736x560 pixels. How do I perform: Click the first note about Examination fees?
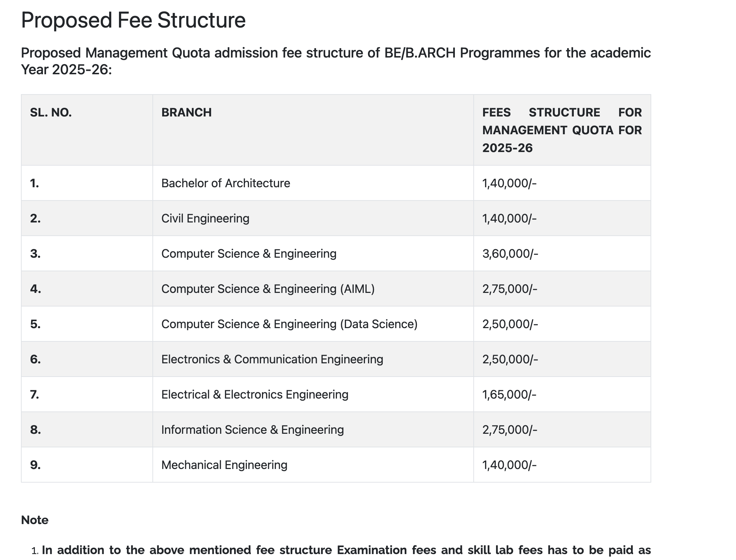pyautogui.click(x=346, y=550)
